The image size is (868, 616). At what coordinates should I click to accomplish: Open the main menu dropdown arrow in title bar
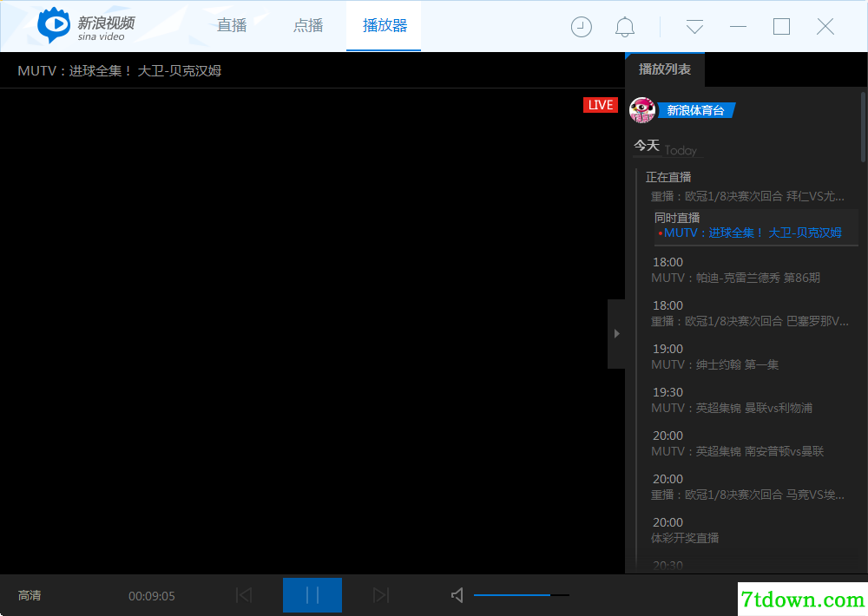[x=694, y=27]
